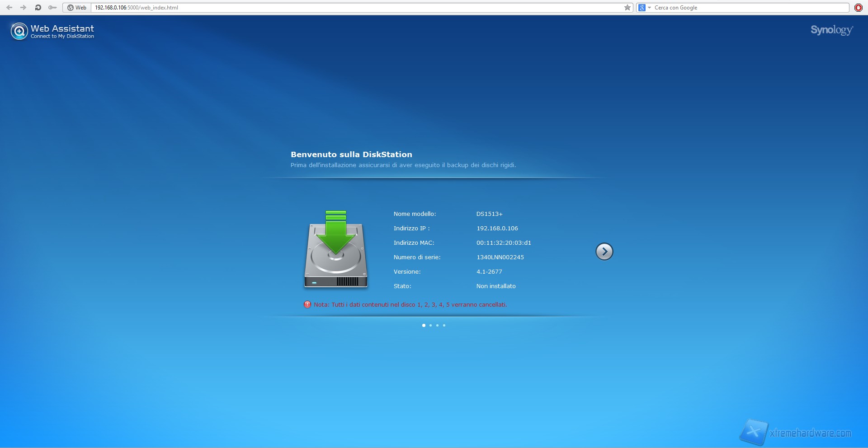Open the Google search engine dropdown
This screenshot has height=448, width=868.
click(x=644, y=8)
